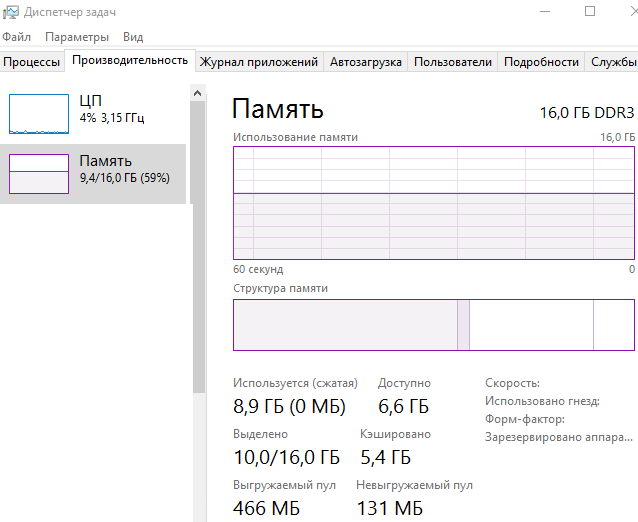Click the 466 МБ paged pool value

267,508
